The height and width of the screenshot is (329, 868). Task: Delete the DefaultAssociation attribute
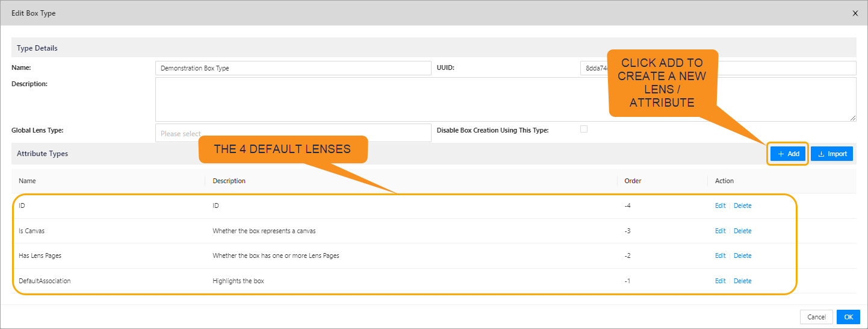[x=742, y=281]
